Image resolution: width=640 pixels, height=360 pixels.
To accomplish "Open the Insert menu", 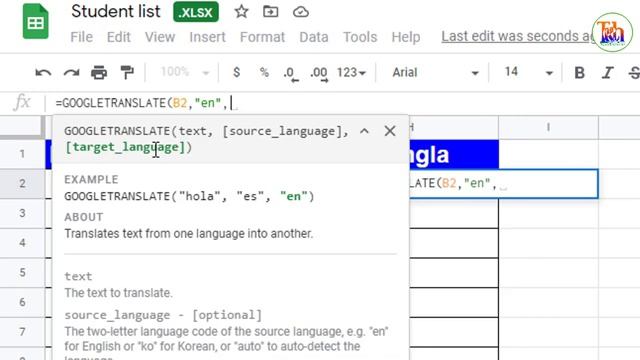I will pos(207,37).
